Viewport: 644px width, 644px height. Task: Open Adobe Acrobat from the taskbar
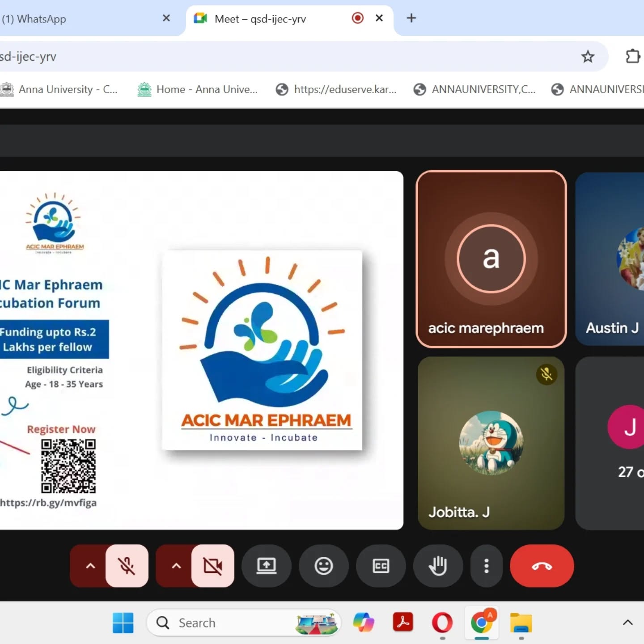pyautogui.click(x=403, y=623)
